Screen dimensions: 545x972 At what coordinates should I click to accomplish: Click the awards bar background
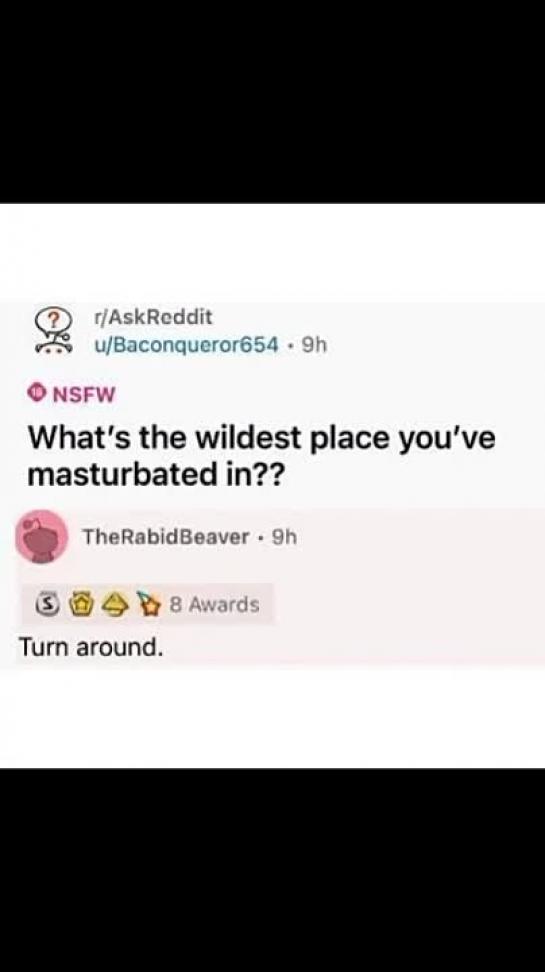pyautogui.click(x=148, y=604)
